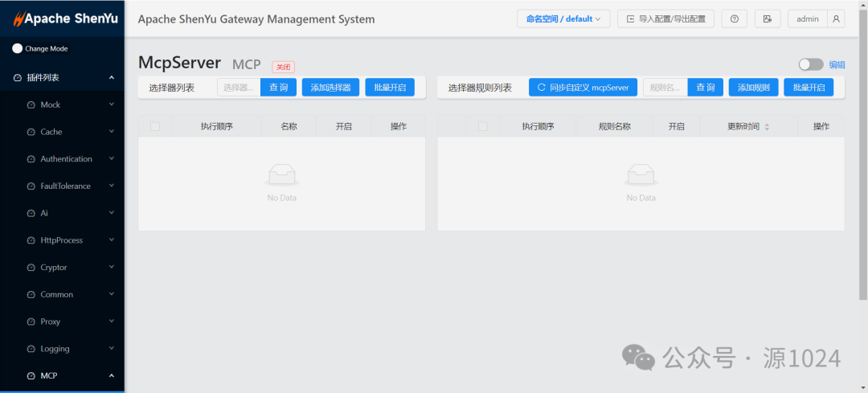
Task: Check the selector table select-all checkbox
Action: (x=155, y=126)
